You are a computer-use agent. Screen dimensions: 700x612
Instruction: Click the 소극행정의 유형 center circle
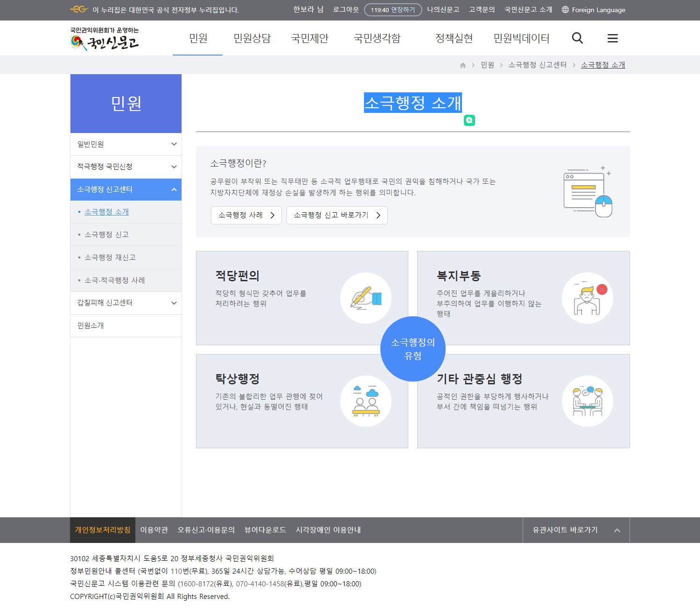click(x=413, y=349)
